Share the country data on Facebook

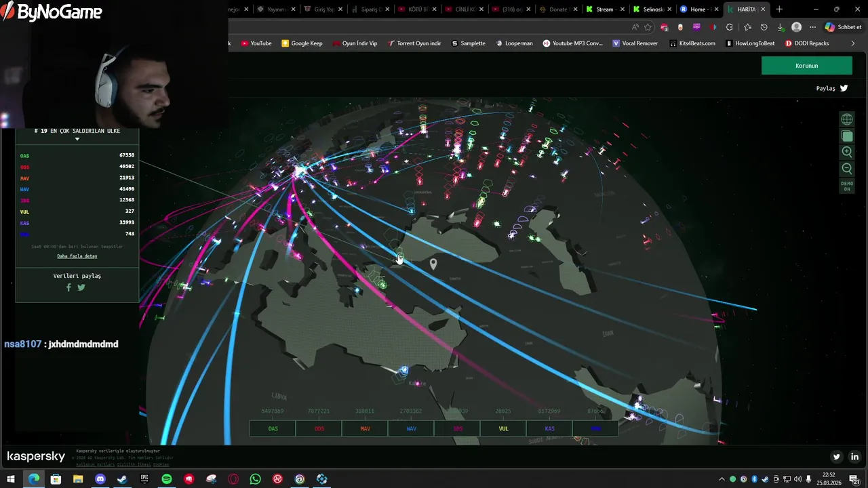pos(68,287)
